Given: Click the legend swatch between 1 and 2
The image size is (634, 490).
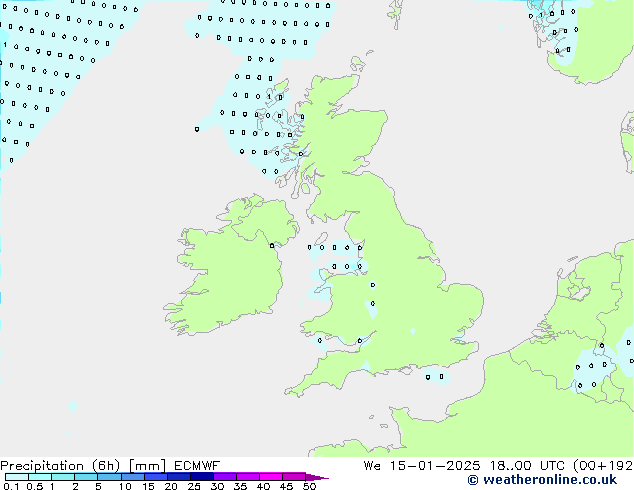Looking at the screenshot, I should tap(63, 477).
